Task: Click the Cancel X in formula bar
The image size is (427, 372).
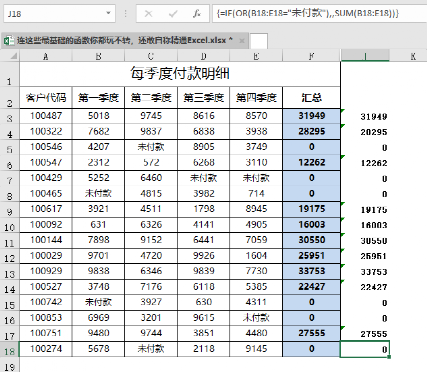Action: (x=149, y=14)
